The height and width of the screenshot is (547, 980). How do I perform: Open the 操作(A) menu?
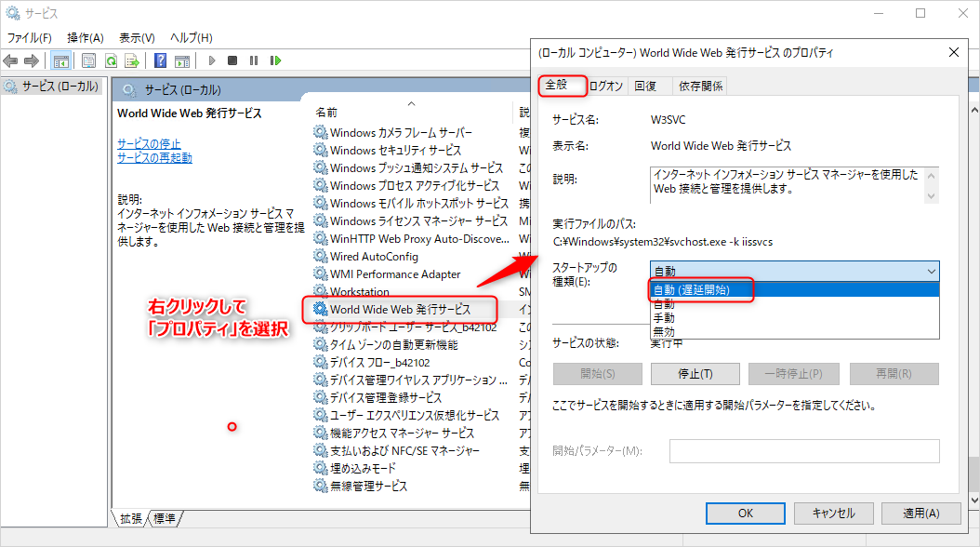85,37
